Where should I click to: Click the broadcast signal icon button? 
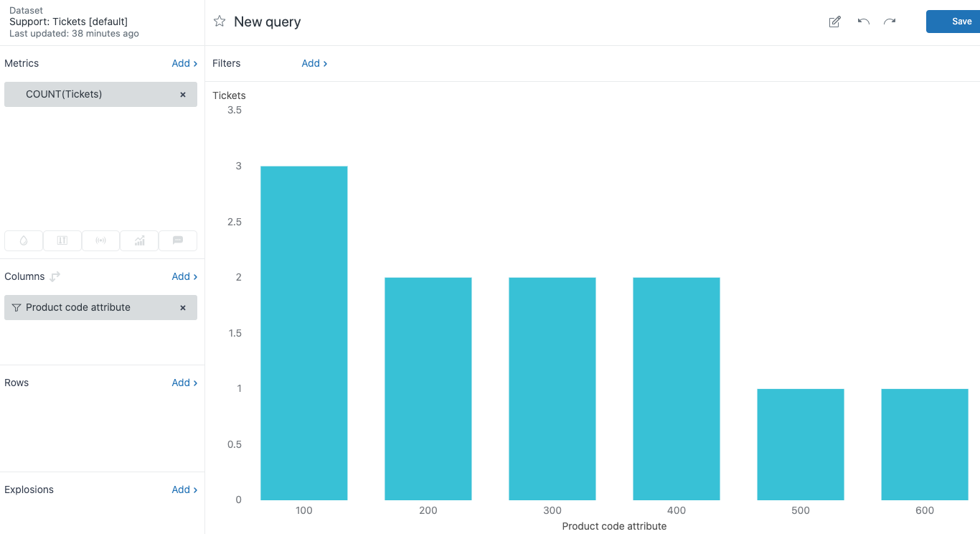pyautogui.click(x=100, y=240)
